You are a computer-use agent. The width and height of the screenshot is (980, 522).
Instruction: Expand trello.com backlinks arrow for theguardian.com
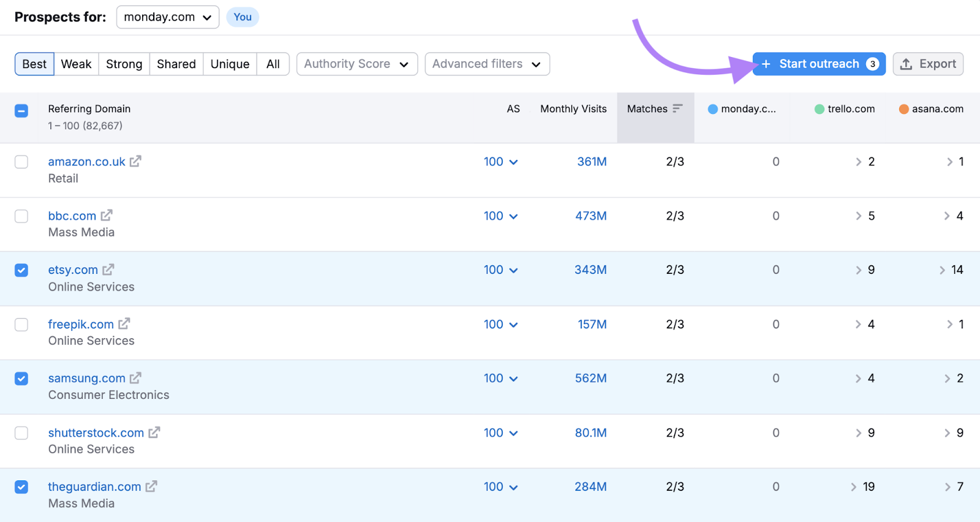[x=854, y=486]
